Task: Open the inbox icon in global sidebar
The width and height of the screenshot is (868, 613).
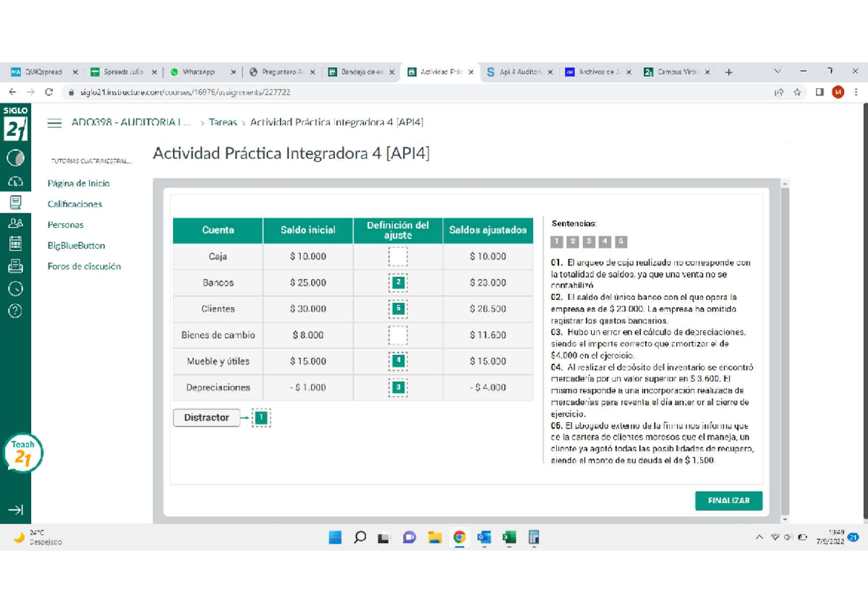Action: [x=15, y=266]
